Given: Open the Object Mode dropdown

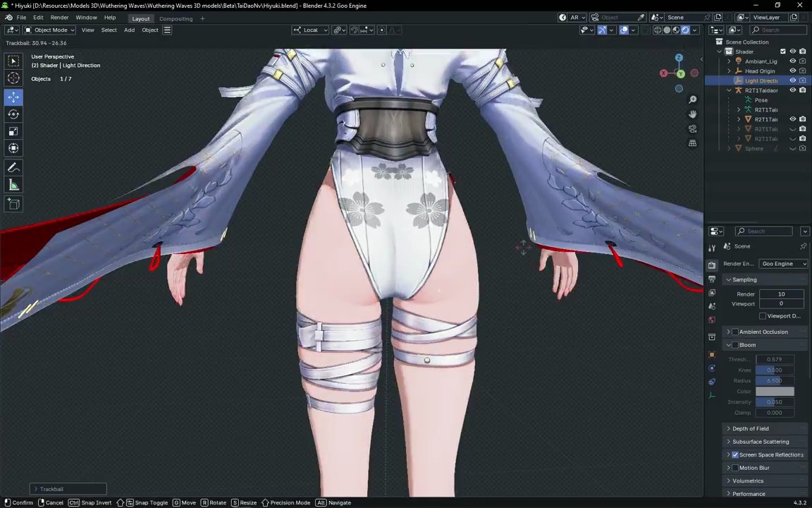Looking at the screenshot, I should coord(49,30).
